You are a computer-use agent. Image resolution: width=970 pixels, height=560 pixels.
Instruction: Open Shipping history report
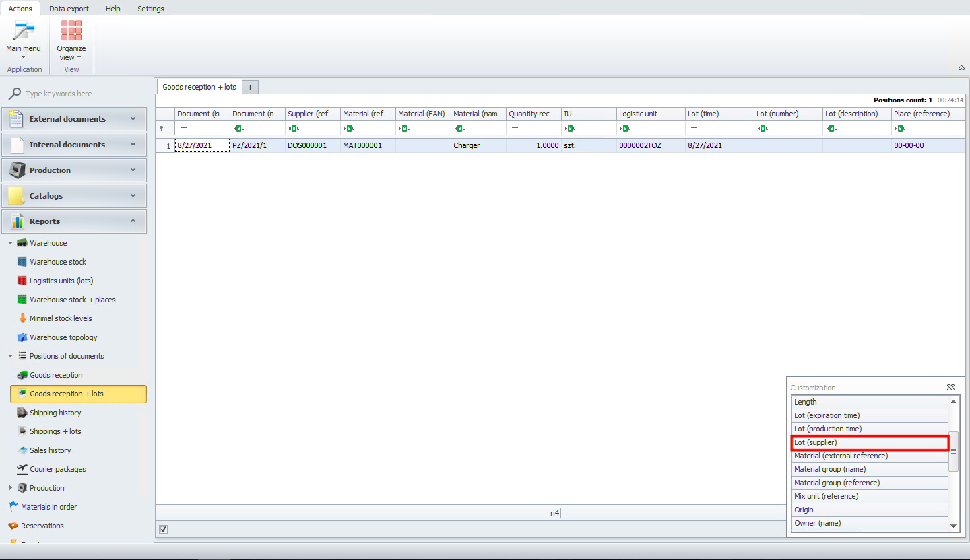click(55, 413)
